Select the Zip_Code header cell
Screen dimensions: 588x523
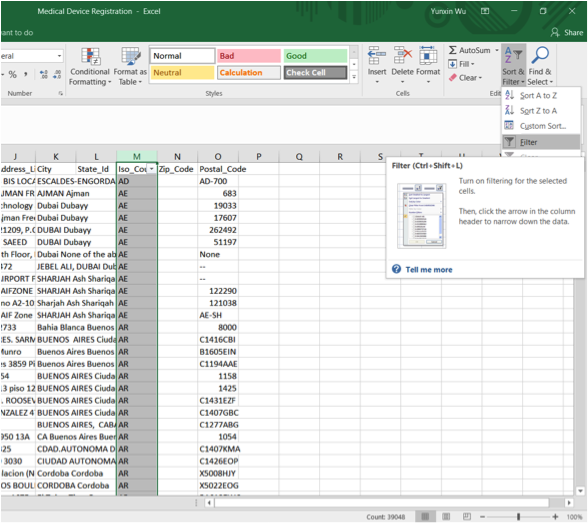pyautogui.click(x=177, y=169)
